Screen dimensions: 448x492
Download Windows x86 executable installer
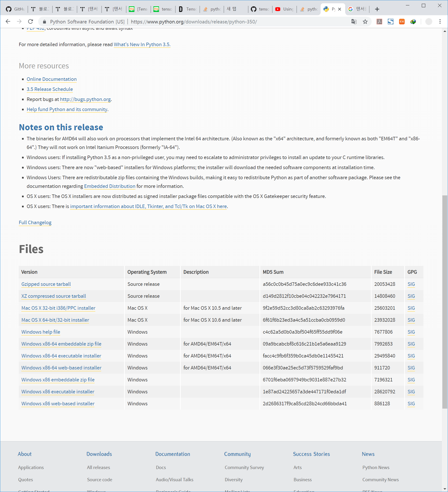(58, 392)
